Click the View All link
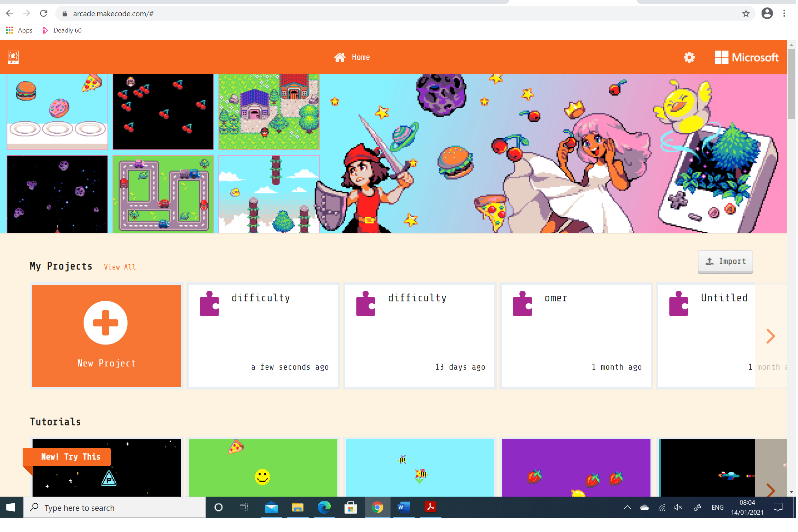Screen dimensions: 798x532 click(x=120, y=267)
